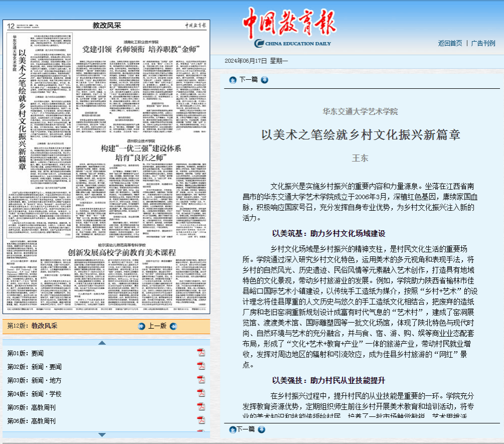Click the PDF icon beside 第04版 新闻·学校
The image size is (504, 444).
tap(201, 393)
